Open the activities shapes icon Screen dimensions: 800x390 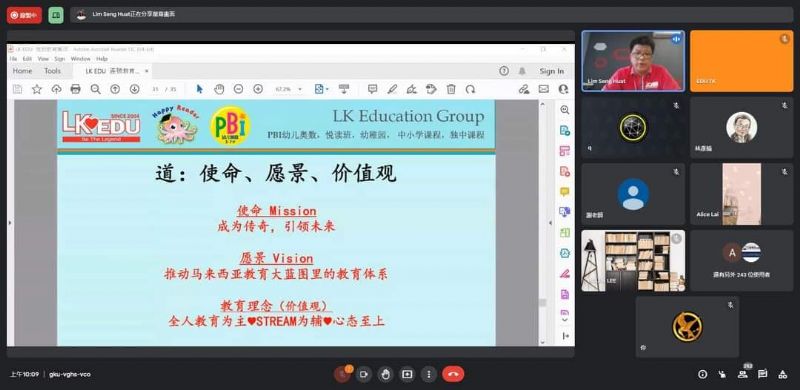point(783,374)
